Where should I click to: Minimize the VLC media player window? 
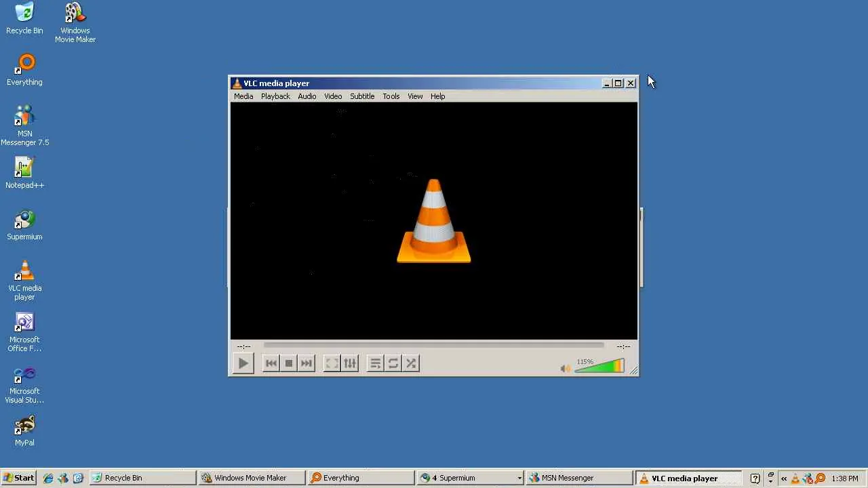tap(607, 83)
